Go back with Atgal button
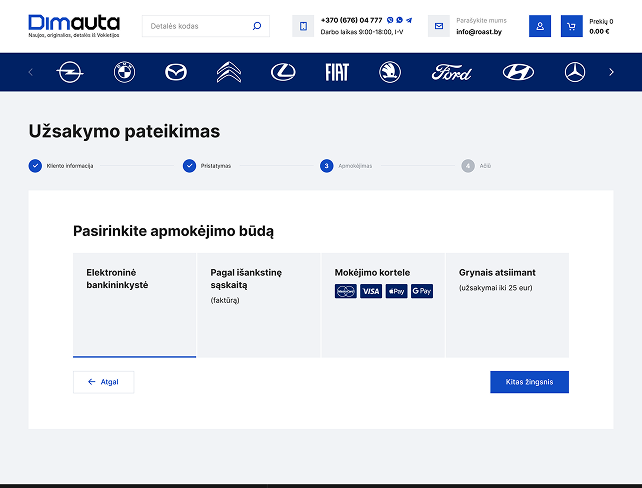Viewport: 642px width, 488px height. pos(104,382)
